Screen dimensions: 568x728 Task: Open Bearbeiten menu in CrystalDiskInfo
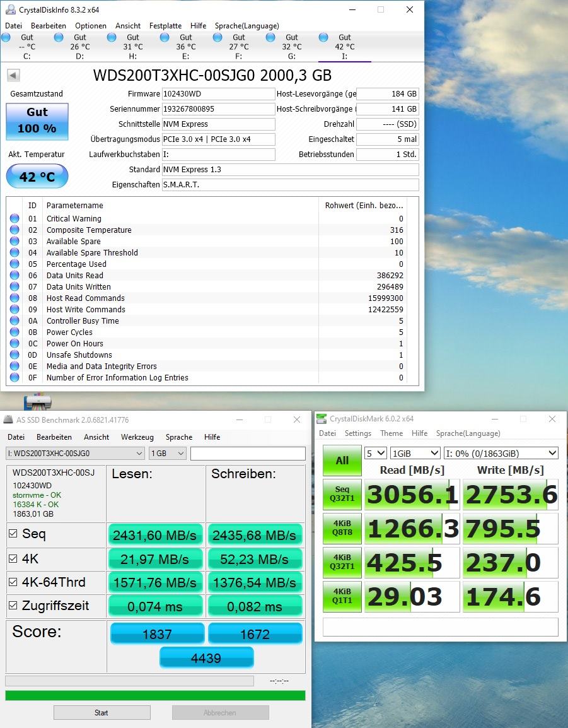click(49, 25)
